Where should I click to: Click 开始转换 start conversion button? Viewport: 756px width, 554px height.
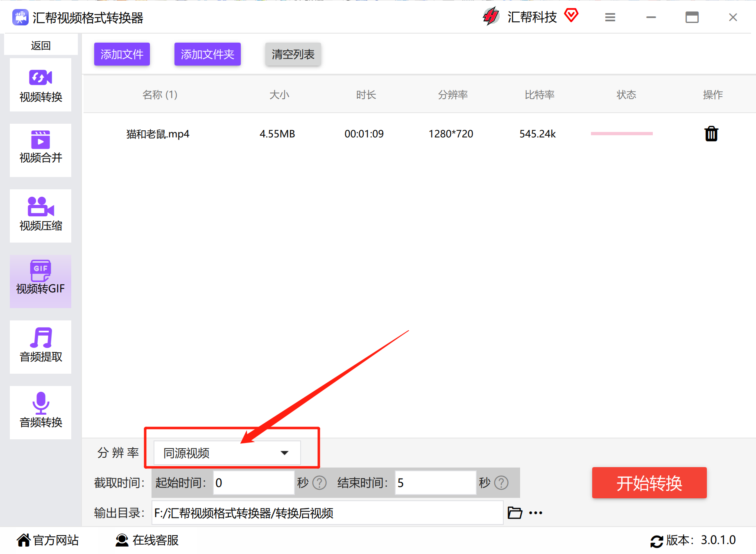650,483
